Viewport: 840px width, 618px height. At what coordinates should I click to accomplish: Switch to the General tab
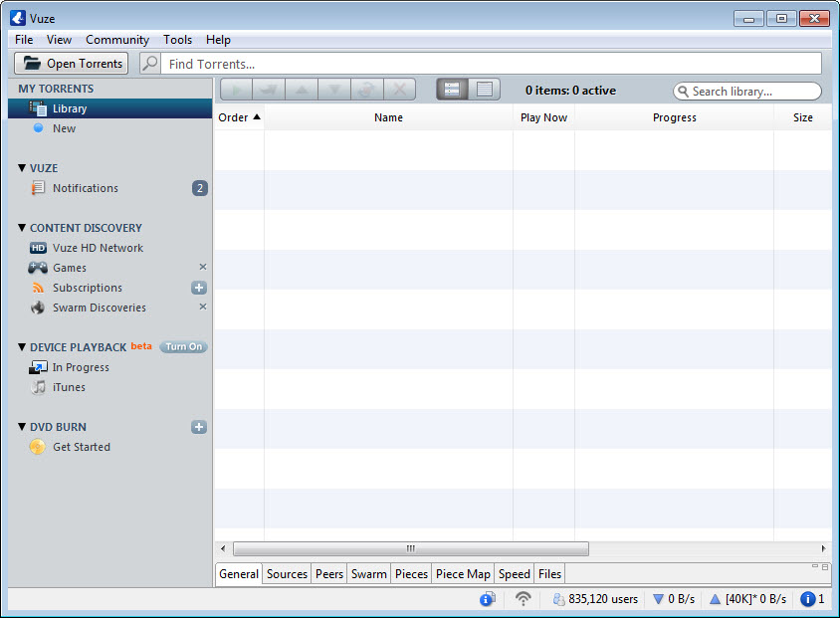coord(239,574)
